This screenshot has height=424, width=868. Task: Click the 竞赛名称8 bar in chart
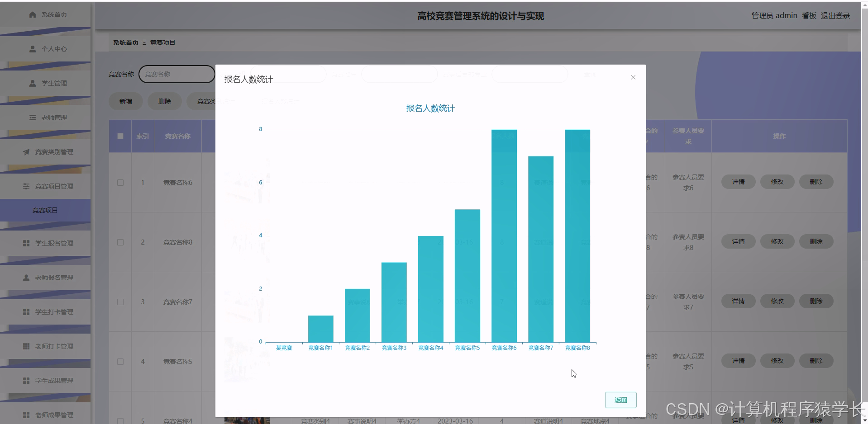577,236
